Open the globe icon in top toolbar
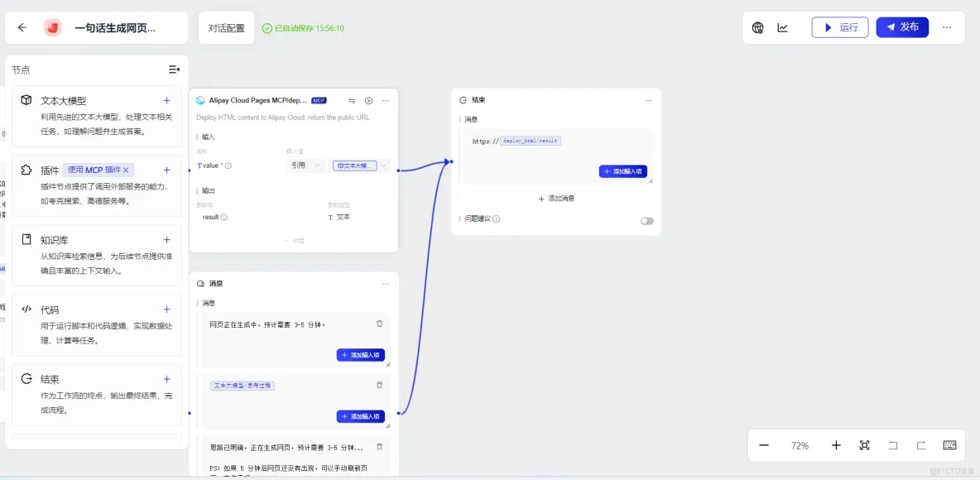 (757, 27)
